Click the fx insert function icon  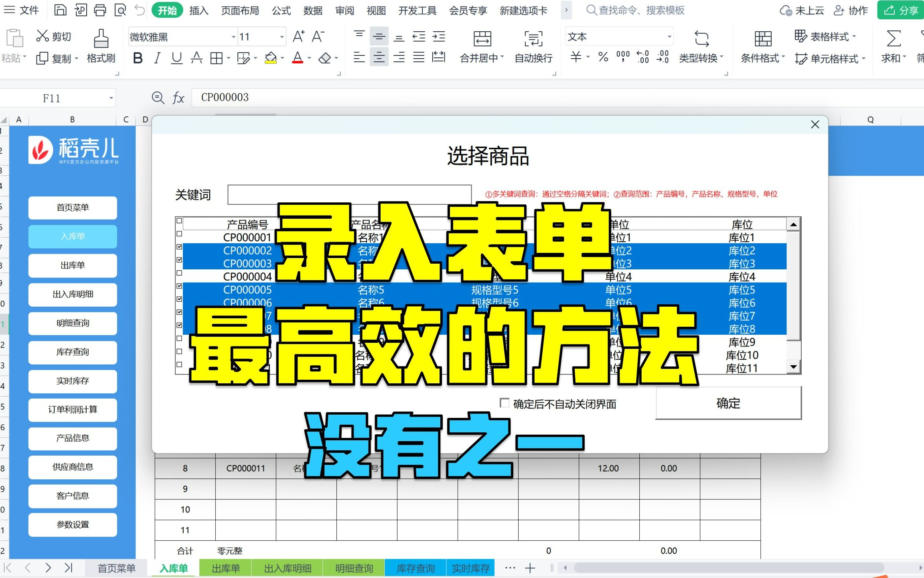pos(178,98)
